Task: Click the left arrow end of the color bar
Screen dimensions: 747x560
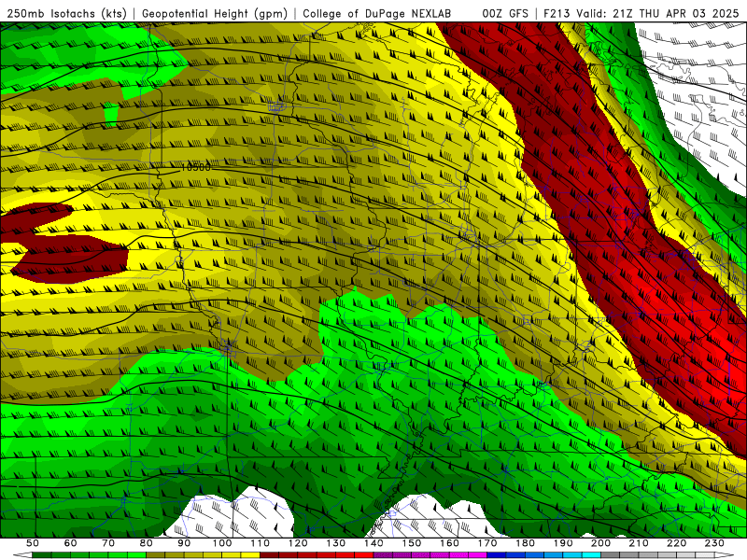Action: point(22,555)
